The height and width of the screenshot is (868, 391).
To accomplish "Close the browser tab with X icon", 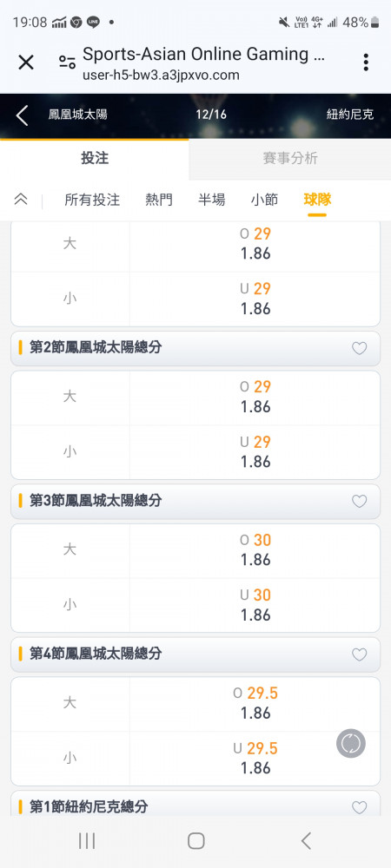I will point(26,62).
